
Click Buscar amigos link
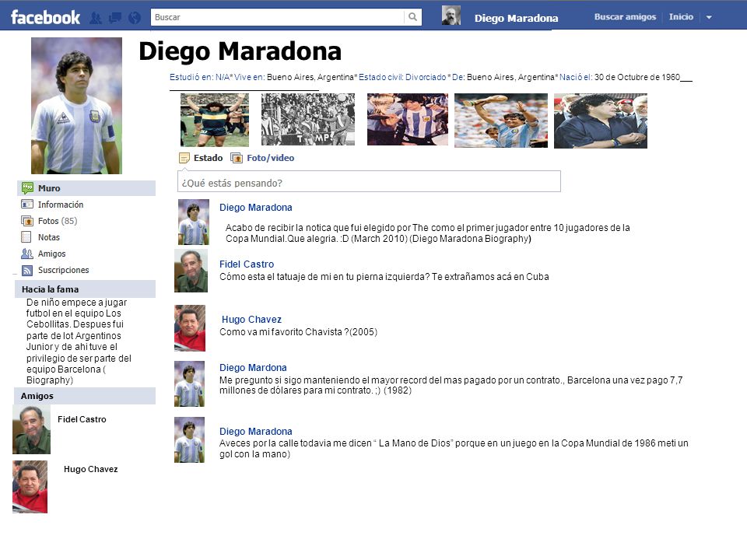[625, 16]
